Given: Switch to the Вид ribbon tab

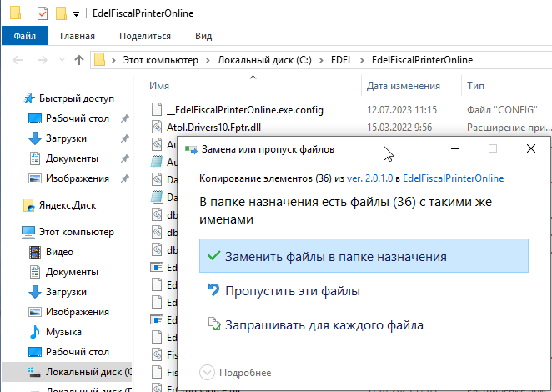Looking at the screenshot, I should coord(203,36).
